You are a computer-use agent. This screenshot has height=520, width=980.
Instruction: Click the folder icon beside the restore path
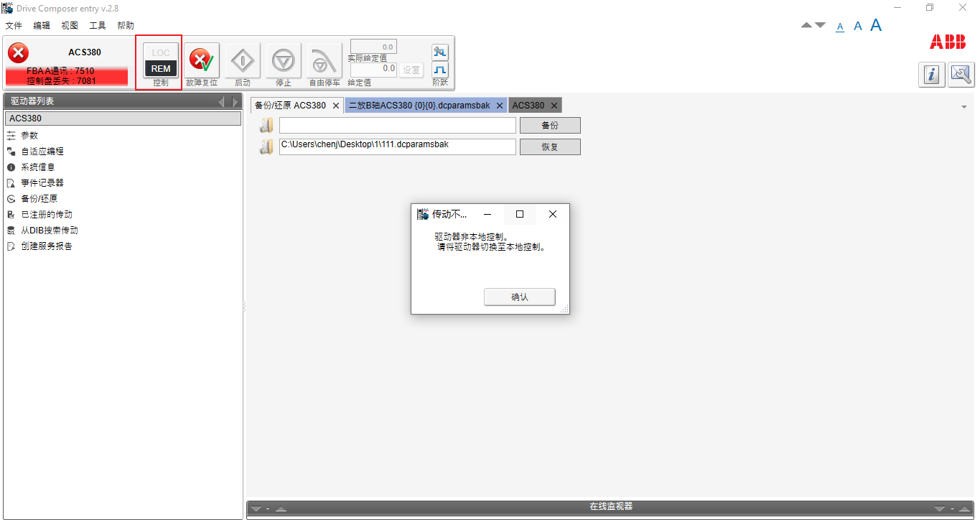click(266, 147)
